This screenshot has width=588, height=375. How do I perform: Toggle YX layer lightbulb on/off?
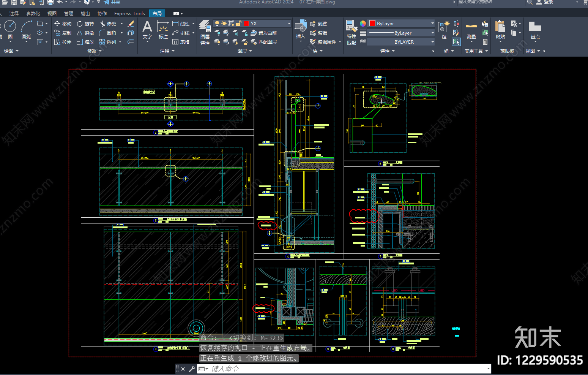click(217, 24)
